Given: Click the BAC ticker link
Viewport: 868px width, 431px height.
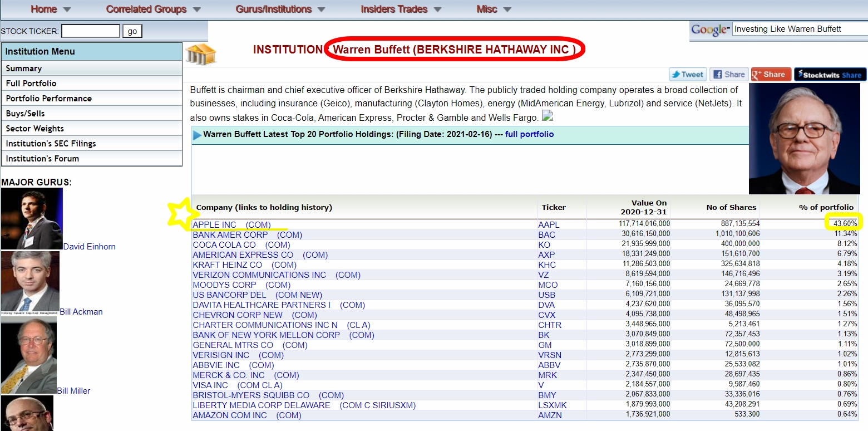Looking at the screenshot, I should [547, 235].
